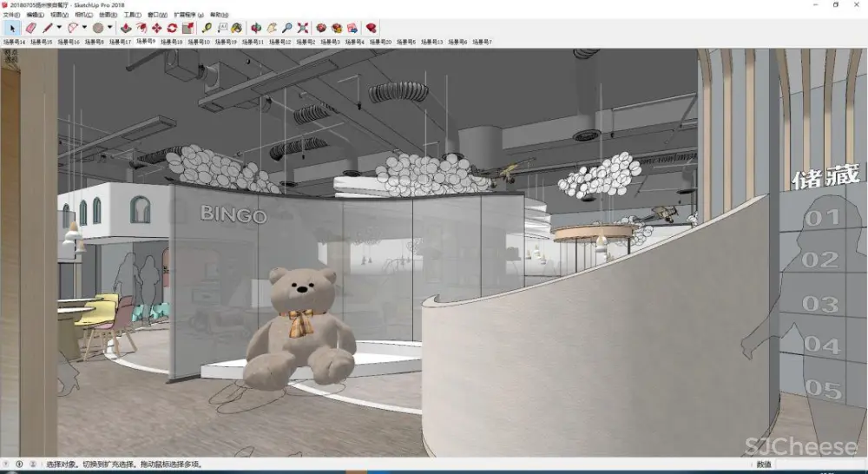Select the Paint Bucket tool
Viewport: 868px width, 474px height.
click(237, 28)
